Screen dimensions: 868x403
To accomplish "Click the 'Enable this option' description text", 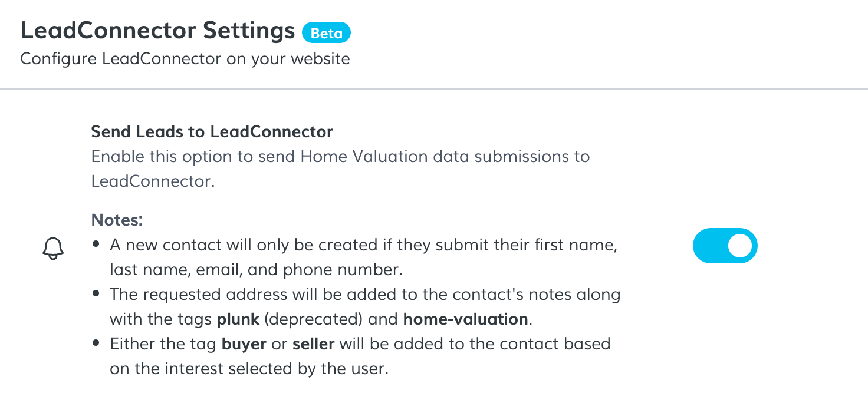I will click(x=340, y=157).
